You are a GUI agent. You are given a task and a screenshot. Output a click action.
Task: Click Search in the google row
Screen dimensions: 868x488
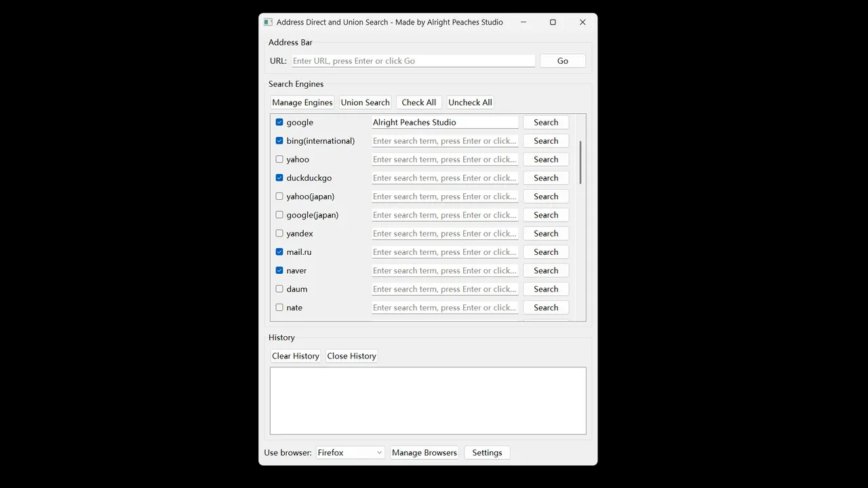[x=546, y=123]
